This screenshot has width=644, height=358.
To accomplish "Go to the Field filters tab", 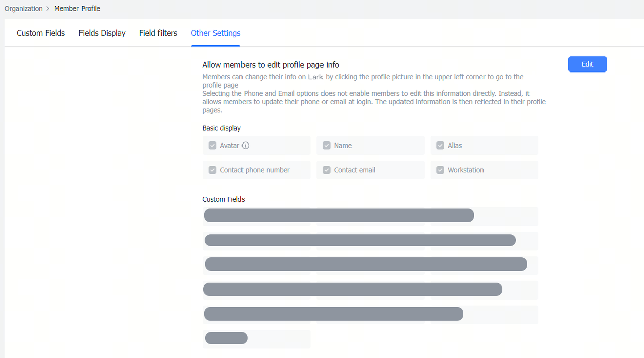I will [158, 33].
